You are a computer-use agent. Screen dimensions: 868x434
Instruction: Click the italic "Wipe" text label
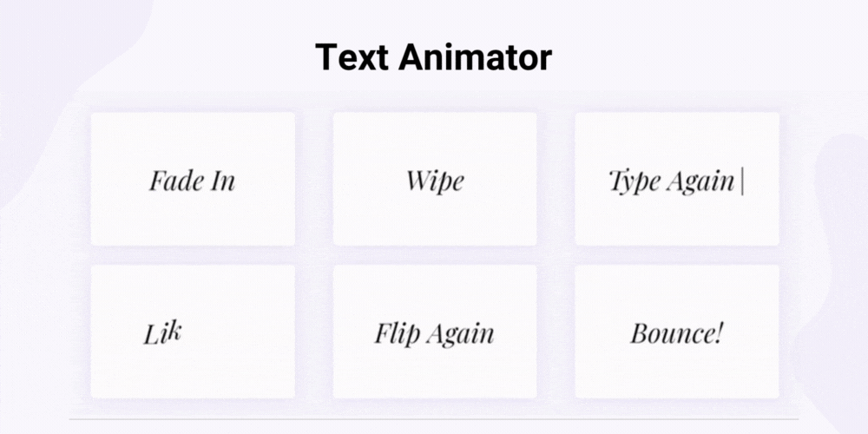[435, 181]
